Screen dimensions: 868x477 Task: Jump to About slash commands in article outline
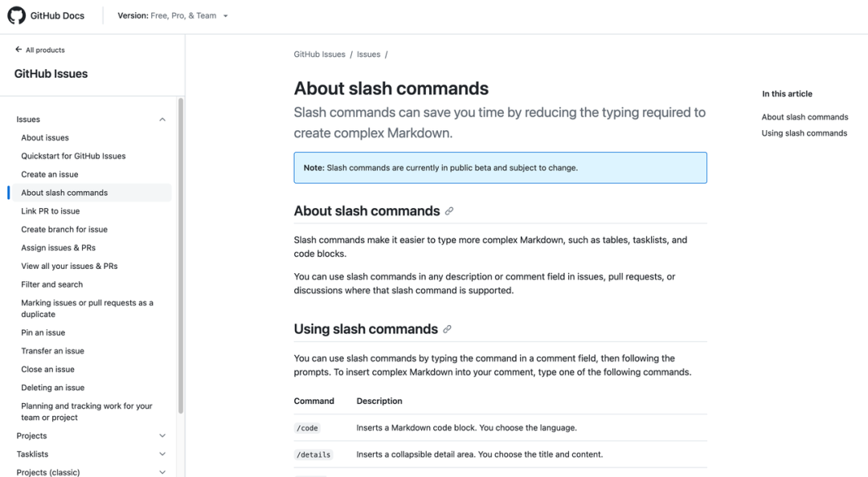coord(805,117)
